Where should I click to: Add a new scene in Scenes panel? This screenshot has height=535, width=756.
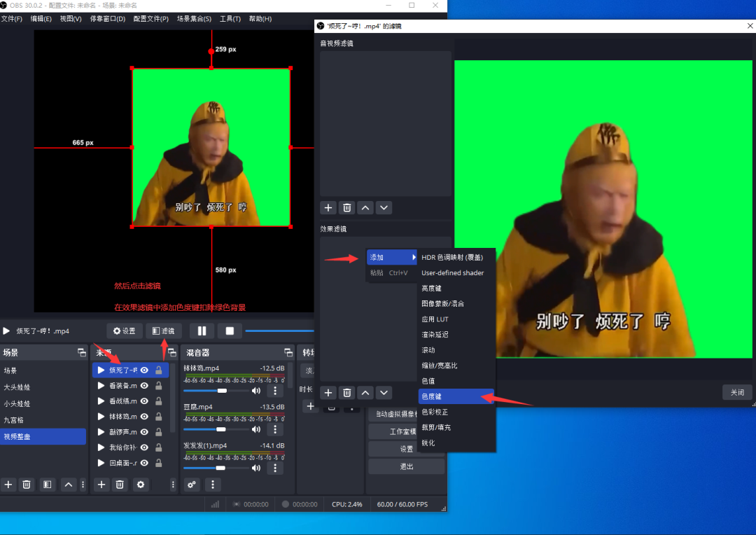[x=8, y=485]
